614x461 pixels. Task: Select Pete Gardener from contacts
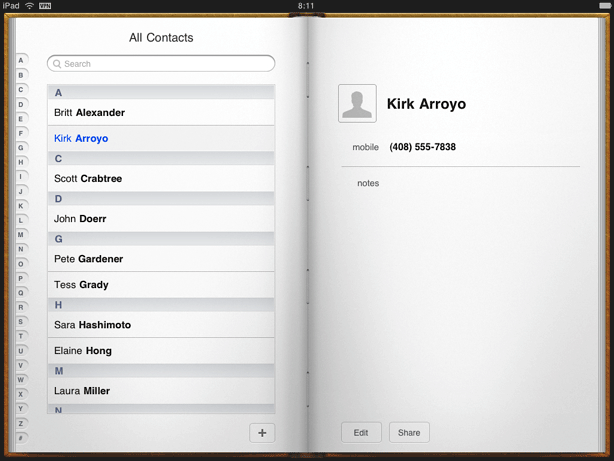click(160, 259)
